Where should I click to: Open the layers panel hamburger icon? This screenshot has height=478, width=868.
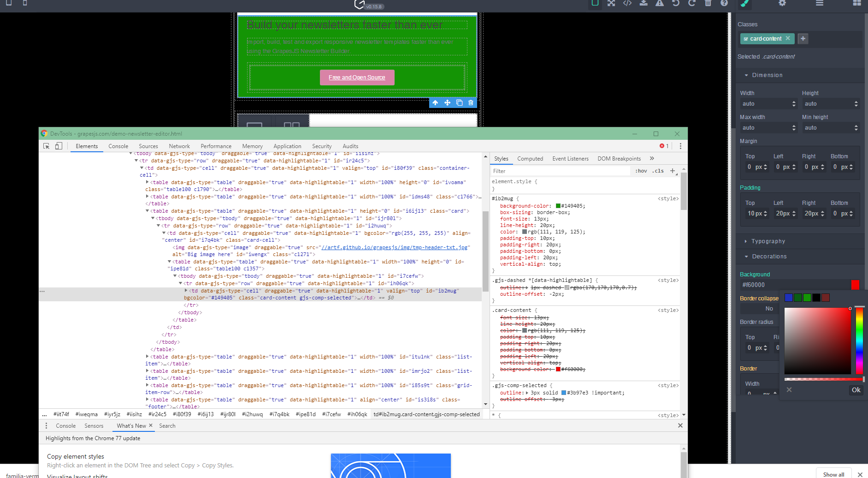coord(820,3)
